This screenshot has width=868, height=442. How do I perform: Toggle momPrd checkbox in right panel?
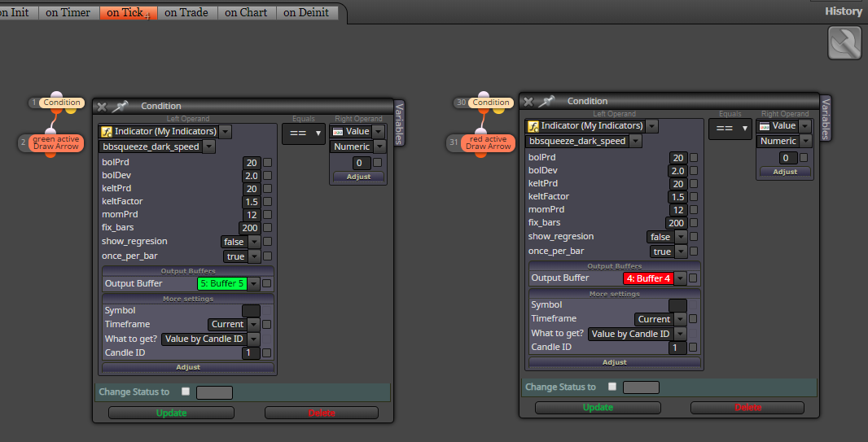[x=694, y=210]
